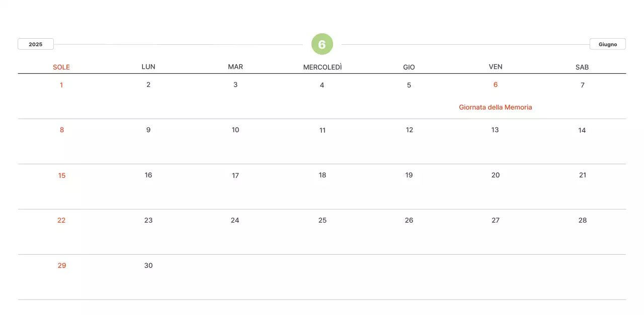Click the VEN weekday header
644x315 pixels.
[x=496, y=67]
